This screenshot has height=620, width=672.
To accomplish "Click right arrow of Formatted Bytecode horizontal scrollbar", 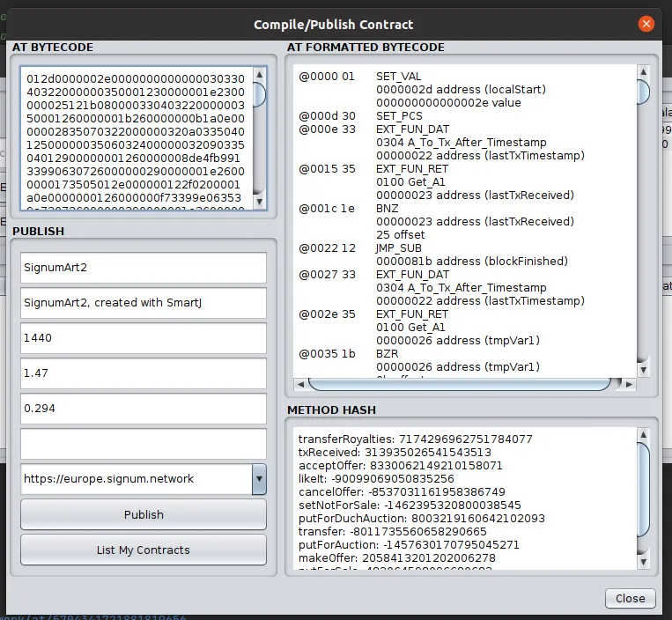I will click(629, 384).
